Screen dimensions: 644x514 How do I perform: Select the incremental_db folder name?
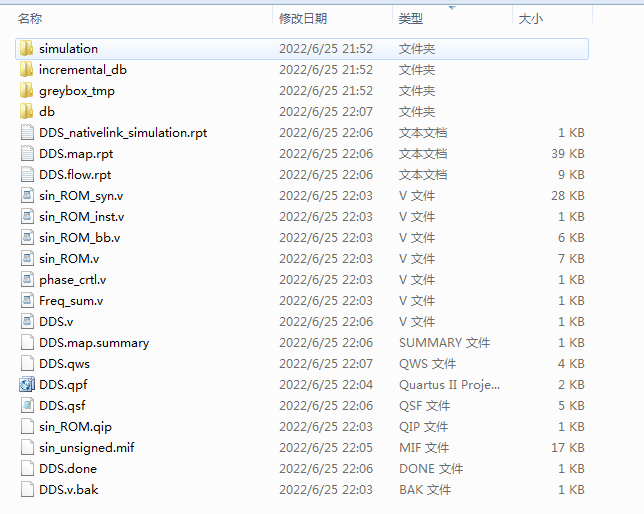coord(83,69)
